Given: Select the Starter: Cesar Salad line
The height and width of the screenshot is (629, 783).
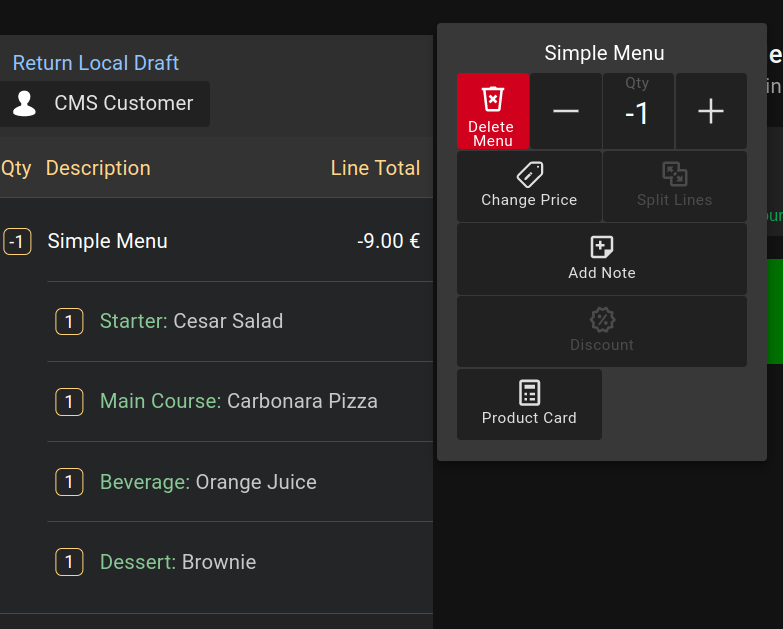Looking at the screenshot, I should point(191,321).
